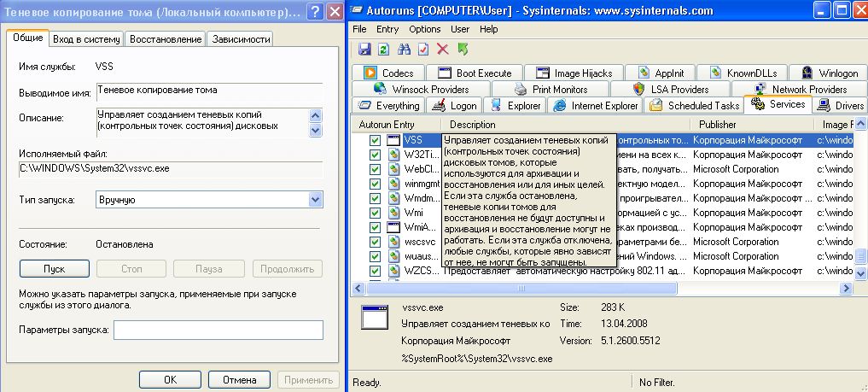The image size is (868, 392).
Task: Click the WmiA entry window icon
Action: pyautogui.click(x=393, y=227)
